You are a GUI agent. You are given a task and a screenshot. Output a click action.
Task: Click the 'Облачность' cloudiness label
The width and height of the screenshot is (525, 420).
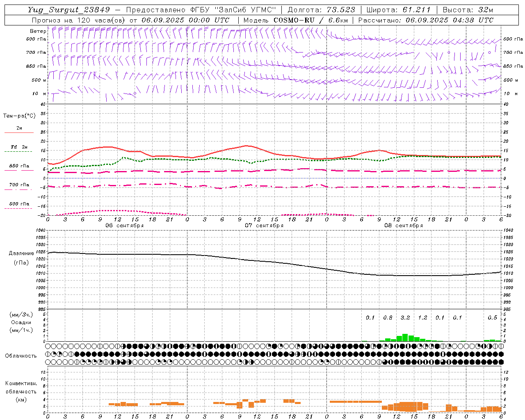point(21,356)
